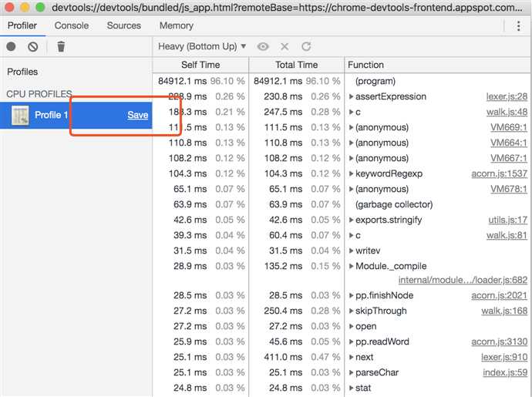Image resolution: width=532 pixels, height=397 pixels.
Task: Restore all functions with the reload icon
Action: [x=306, y=46]
